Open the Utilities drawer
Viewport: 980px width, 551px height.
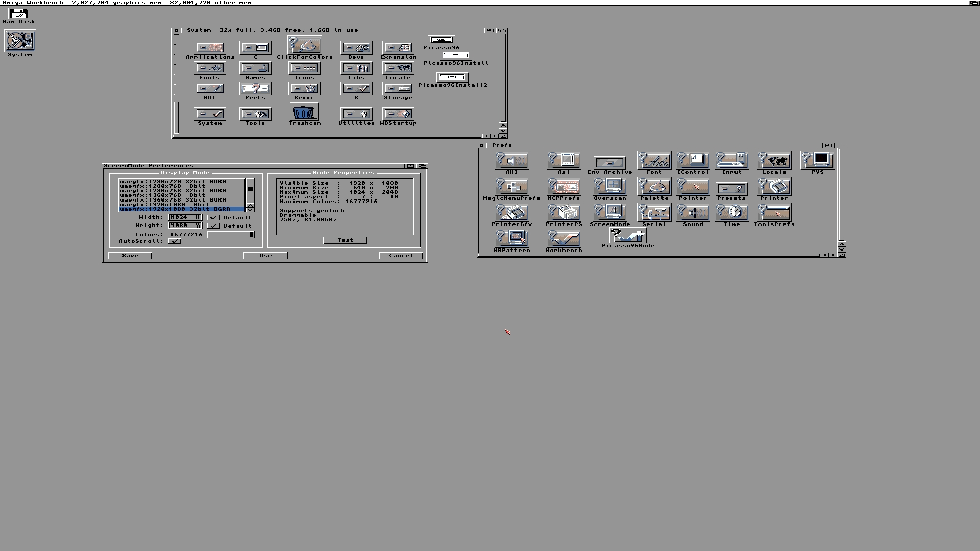356,114
